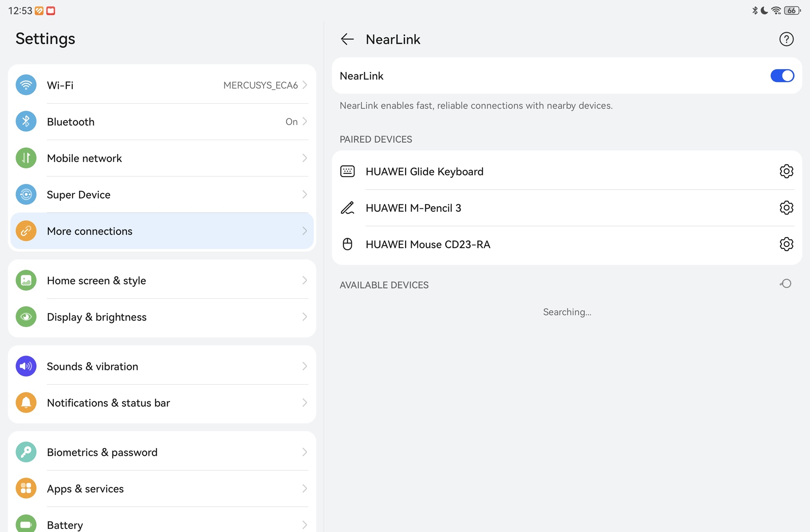The image size is (810, 532).
Task: Tap the battery level indicator in status bar
Action: coord(792,11)
